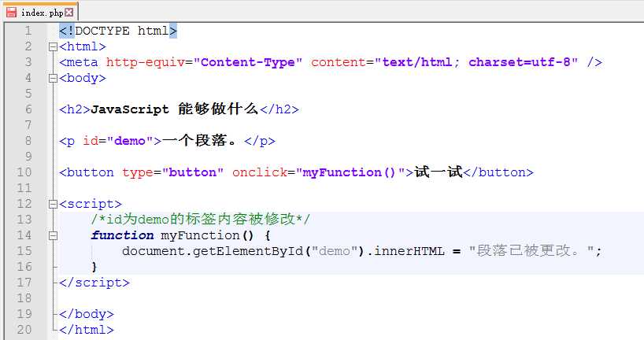Click the opening <meta tag on line 3
Image resolution: width=644 pixels, height=340 pixels.
click(79, 62)
